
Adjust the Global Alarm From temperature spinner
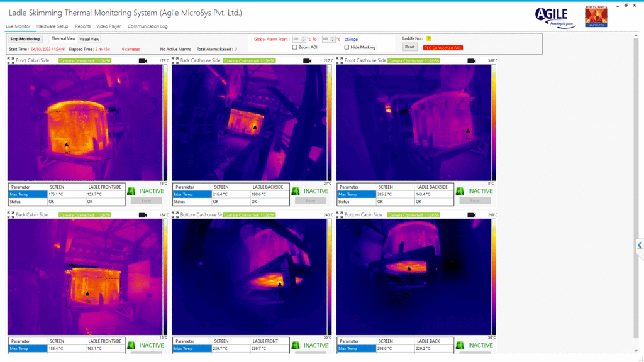303,39
